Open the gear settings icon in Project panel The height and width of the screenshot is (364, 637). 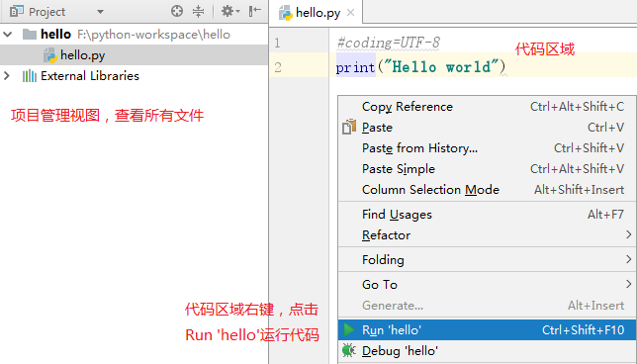(230, 11)
